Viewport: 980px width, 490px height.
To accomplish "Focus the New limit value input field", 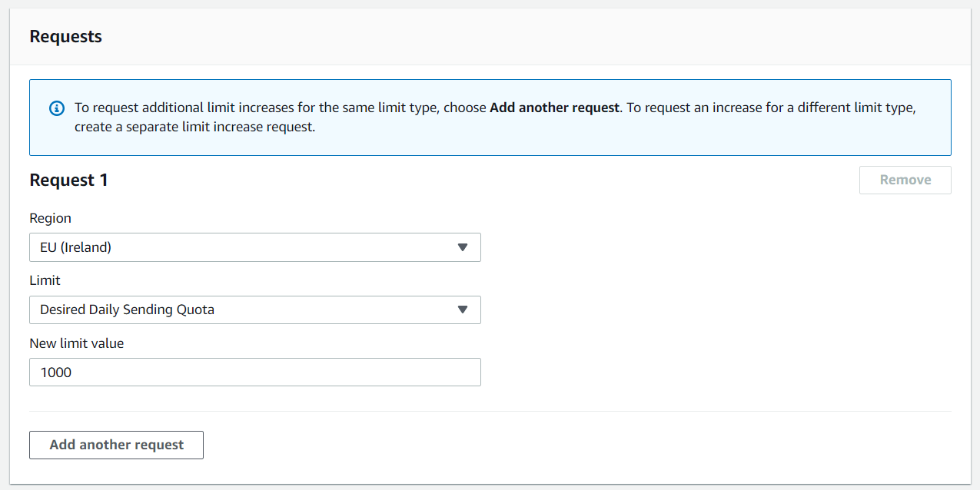I will 254,372.
